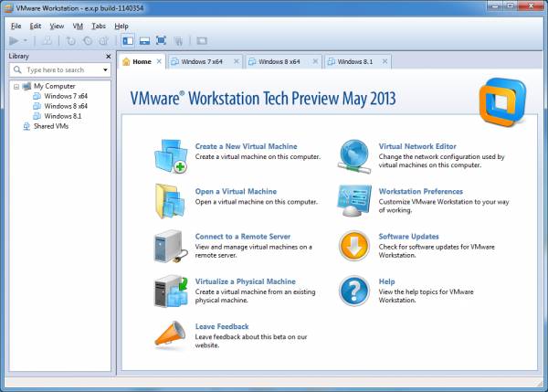
Task: Click the rightmost console view toolbar icon
Action: point(202,41)
